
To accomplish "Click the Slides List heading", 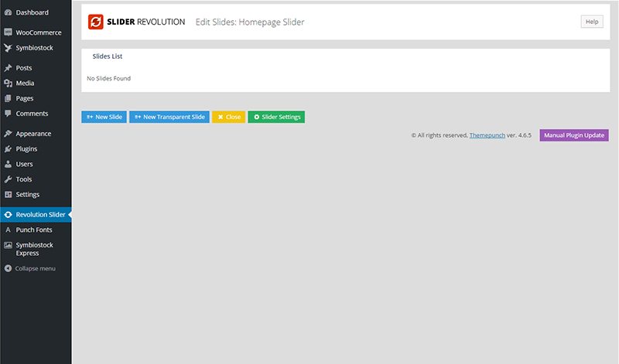I will 108,56.
